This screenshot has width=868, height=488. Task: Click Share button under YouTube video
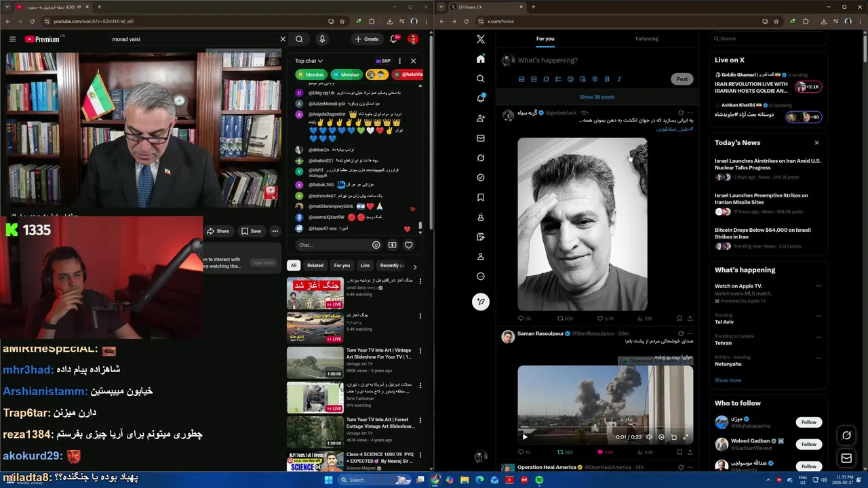[218, 231]
